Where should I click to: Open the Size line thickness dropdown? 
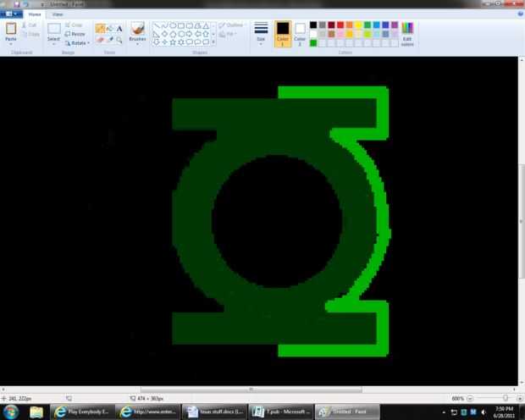pos(261,33)
